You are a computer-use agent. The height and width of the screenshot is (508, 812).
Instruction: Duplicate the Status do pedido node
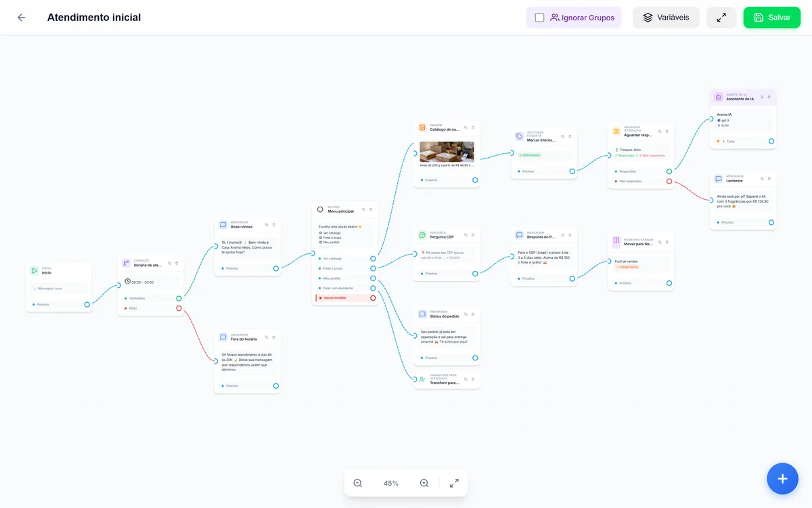(x=466, y=314)
